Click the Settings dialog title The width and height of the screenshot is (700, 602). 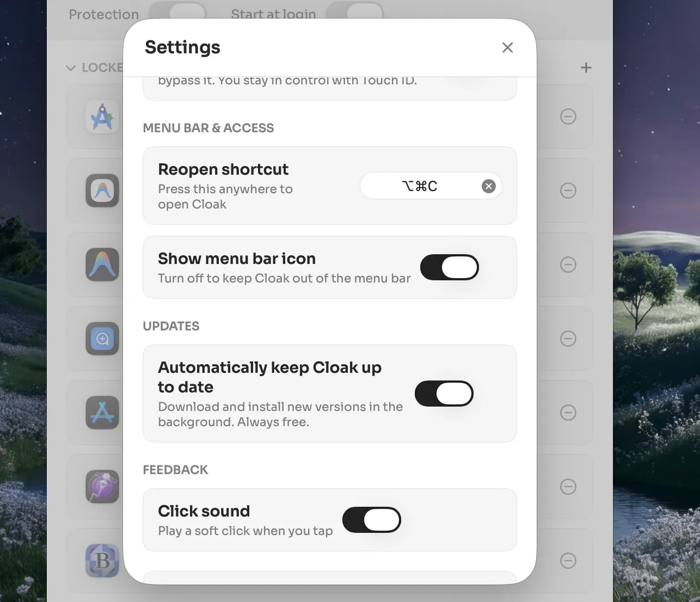tap(182, 47)
